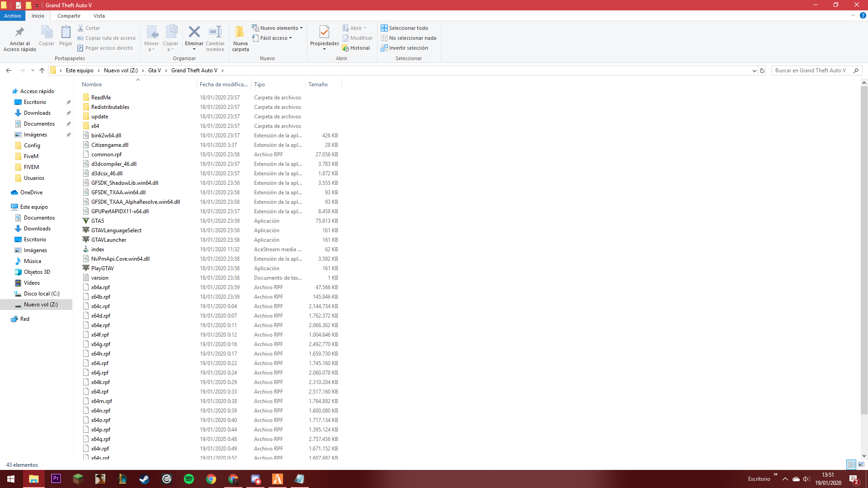Viewport: 868px width, 488px height.
Task: Go up one folder level arrow
Action: pos(42,70)
